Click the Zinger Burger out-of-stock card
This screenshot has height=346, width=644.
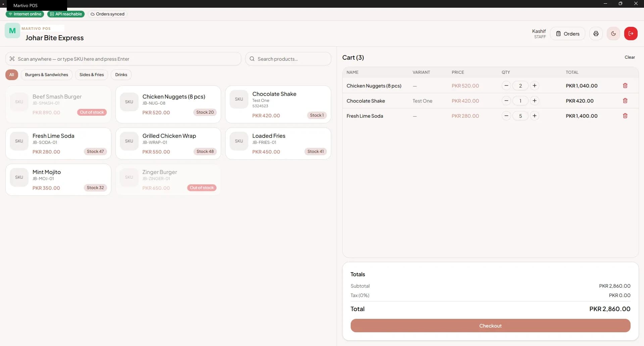point(168,180)
